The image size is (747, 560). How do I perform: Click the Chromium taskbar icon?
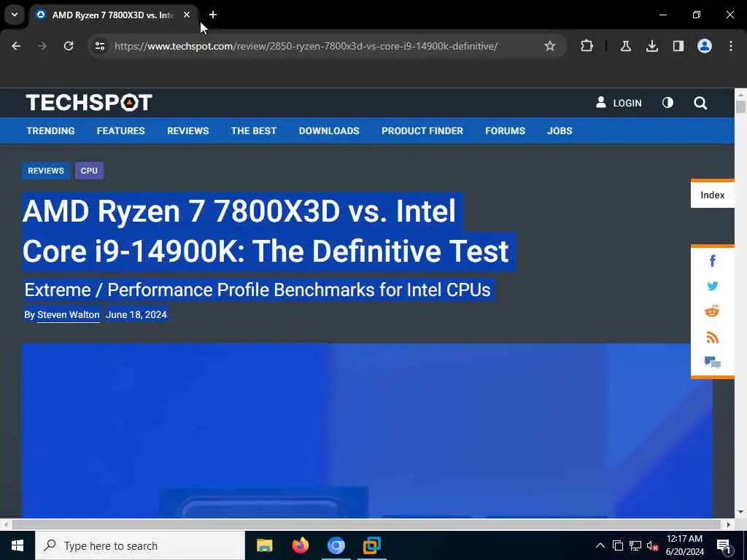click(x=336, y=545)
